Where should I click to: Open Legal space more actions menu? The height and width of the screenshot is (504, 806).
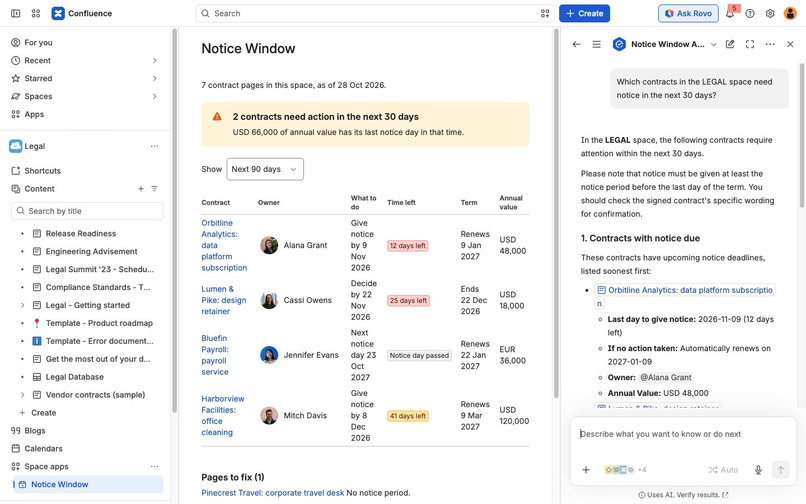[x=154, y=146]
